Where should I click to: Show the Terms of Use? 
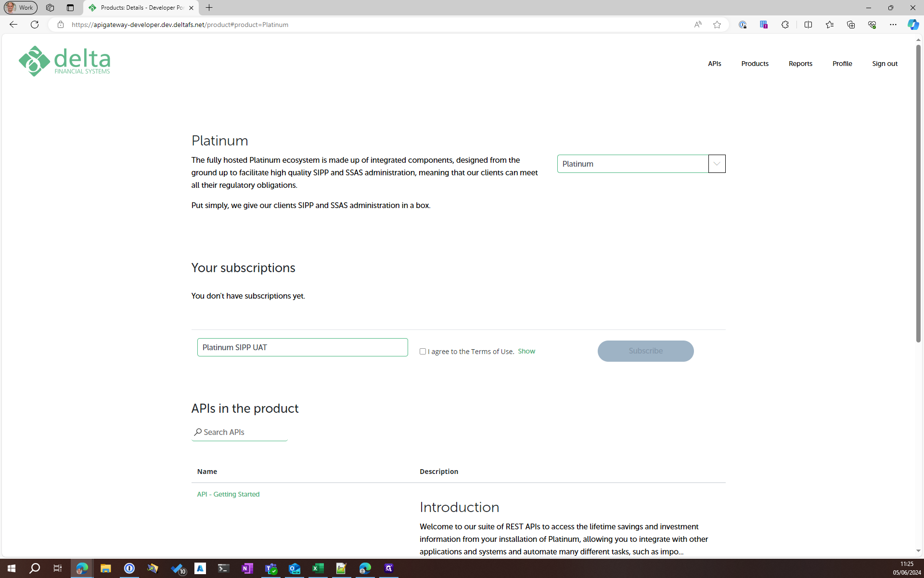(526, 351)
